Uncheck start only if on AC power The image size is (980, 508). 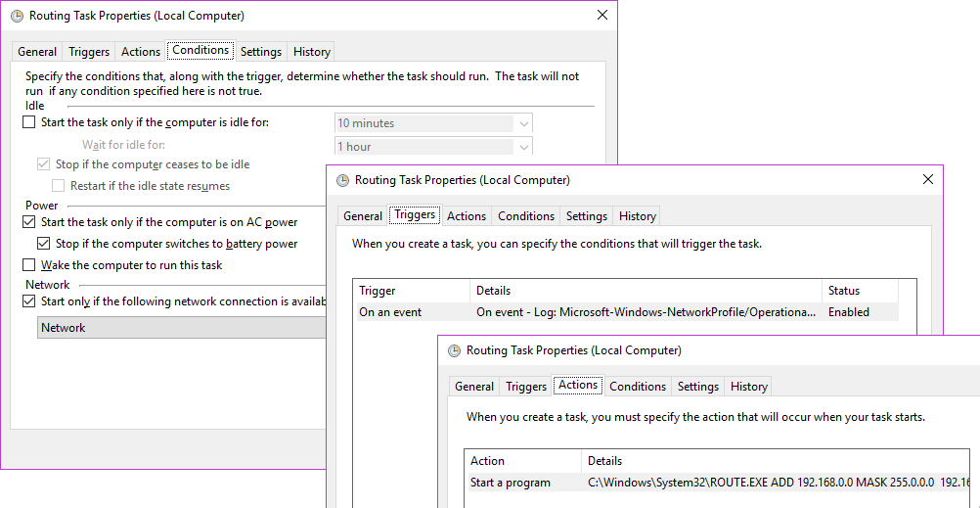coord(29,222)
